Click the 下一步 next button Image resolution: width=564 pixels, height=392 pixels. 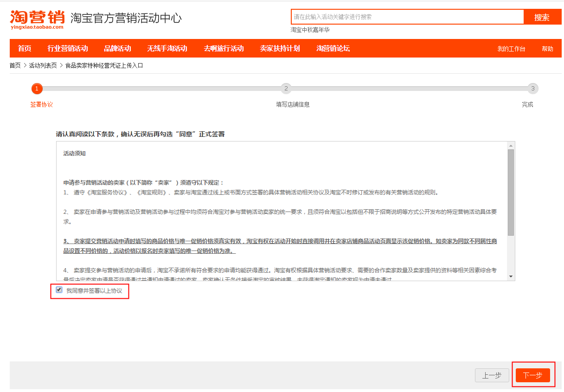pyautogui.click(x=533, y=375)
